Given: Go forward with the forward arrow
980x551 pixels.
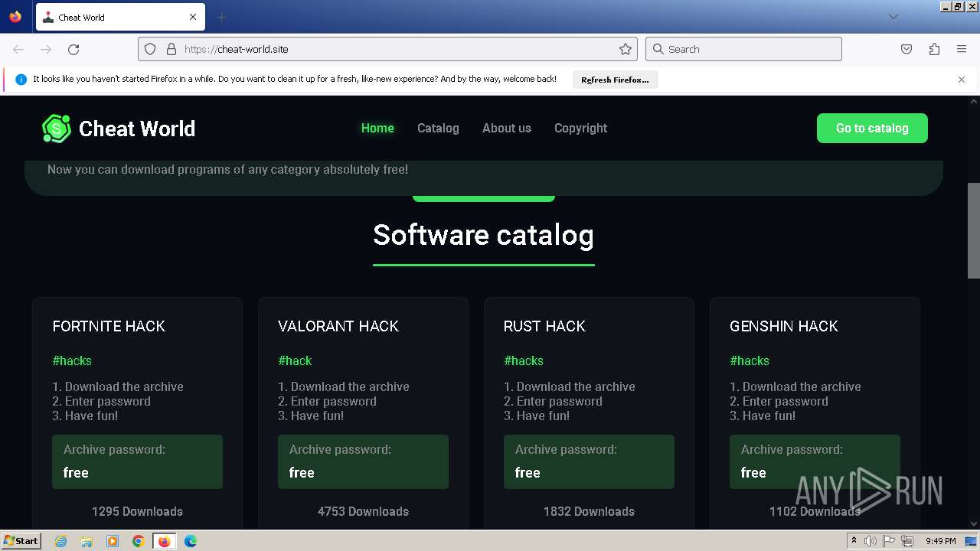Looking at the screenshot, I should pyautogui.click(x=46, y=49).
